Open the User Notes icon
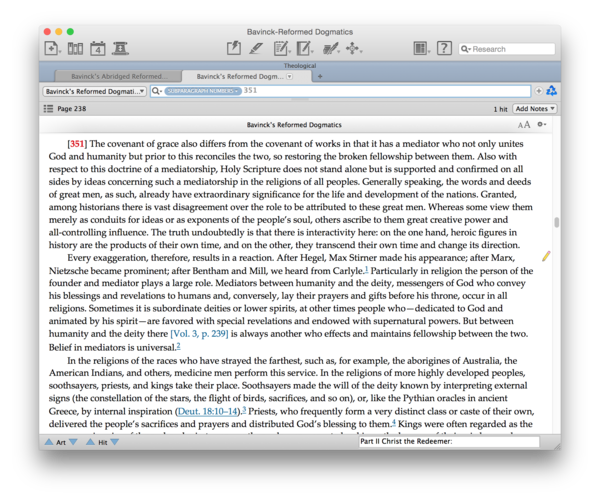Image resolution: width=600 pixels, height=503 pixels. coord(281,49)
